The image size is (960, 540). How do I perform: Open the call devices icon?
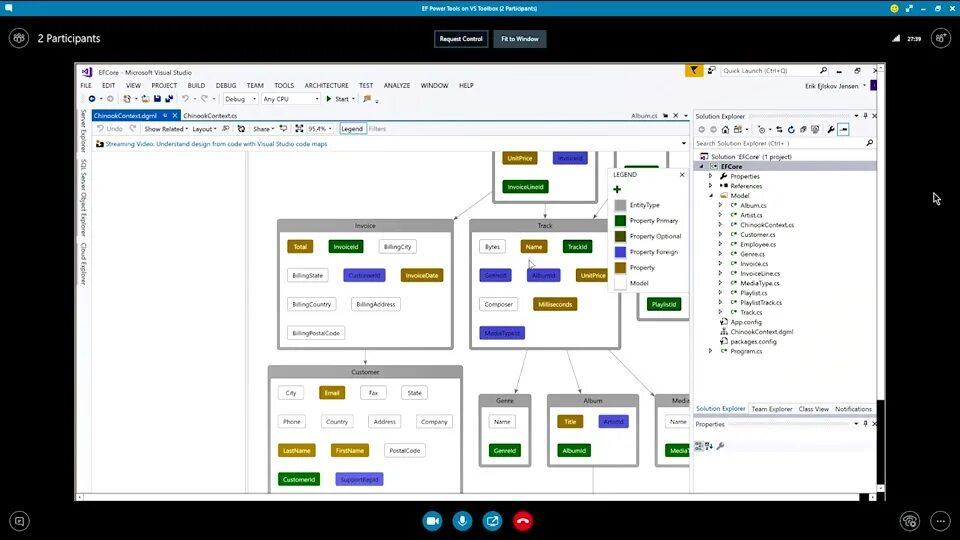(x=910, y=521)
